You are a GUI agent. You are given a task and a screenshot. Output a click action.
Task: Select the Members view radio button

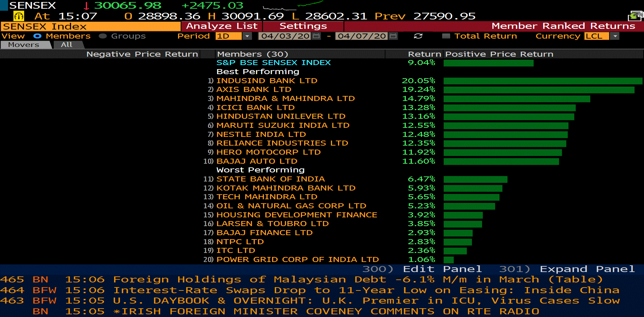pyautogui.click(x=37, y=36)
